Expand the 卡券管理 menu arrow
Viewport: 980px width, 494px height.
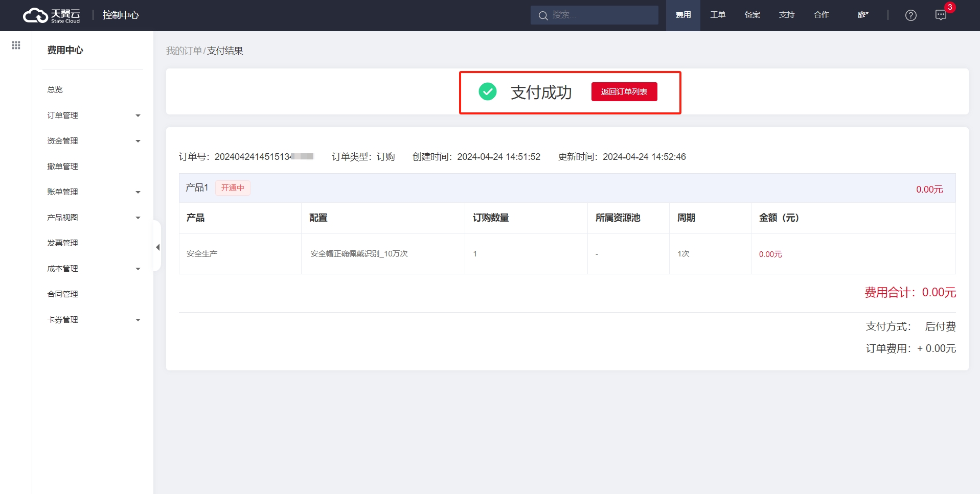(x=138, y=320)
